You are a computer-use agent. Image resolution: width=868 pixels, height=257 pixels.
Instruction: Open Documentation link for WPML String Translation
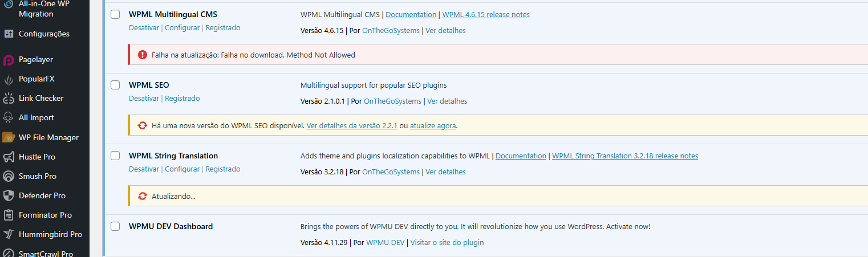pos(521,156)
